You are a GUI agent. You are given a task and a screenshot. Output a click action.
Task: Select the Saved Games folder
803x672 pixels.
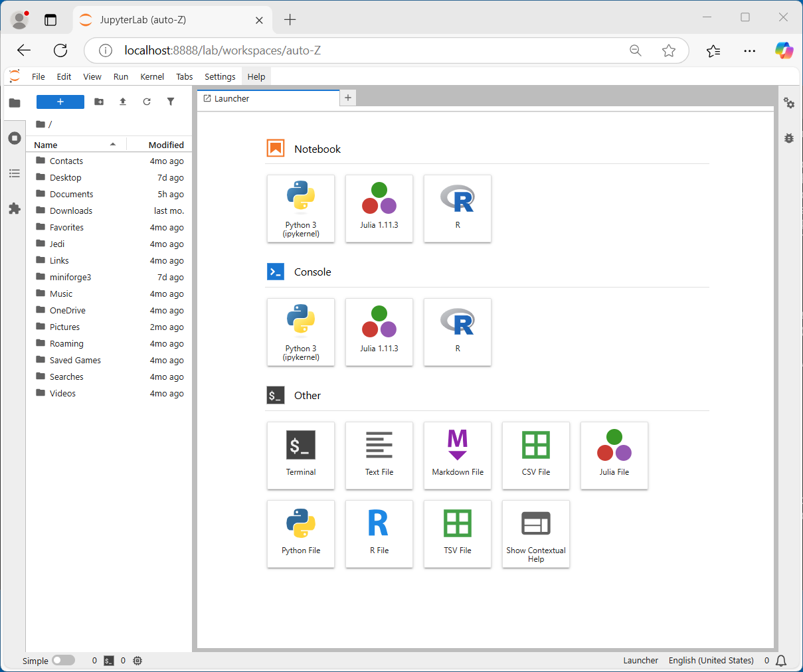[109, 360]
